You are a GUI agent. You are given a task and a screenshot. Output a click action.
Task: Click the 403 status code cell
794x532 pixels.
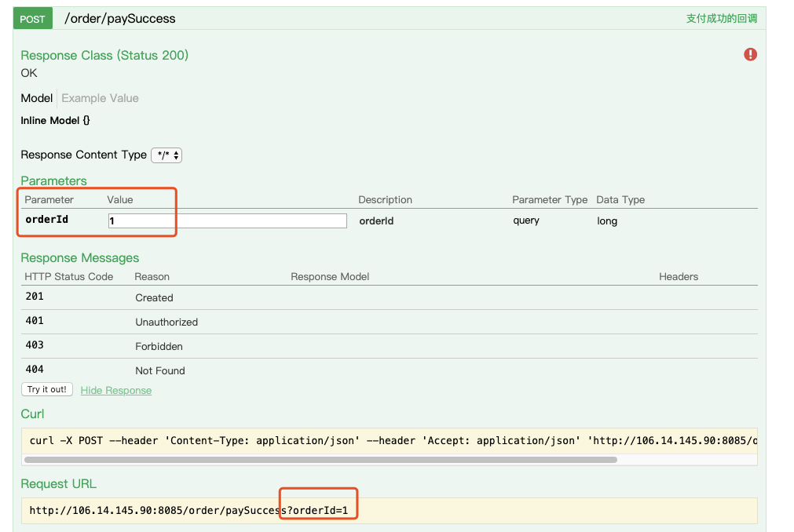pos(35,345)
